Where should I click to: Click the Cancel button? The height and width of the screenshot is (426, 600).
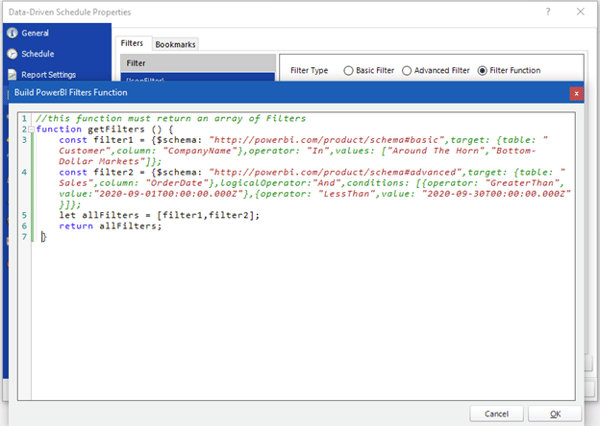coord(496,414)
